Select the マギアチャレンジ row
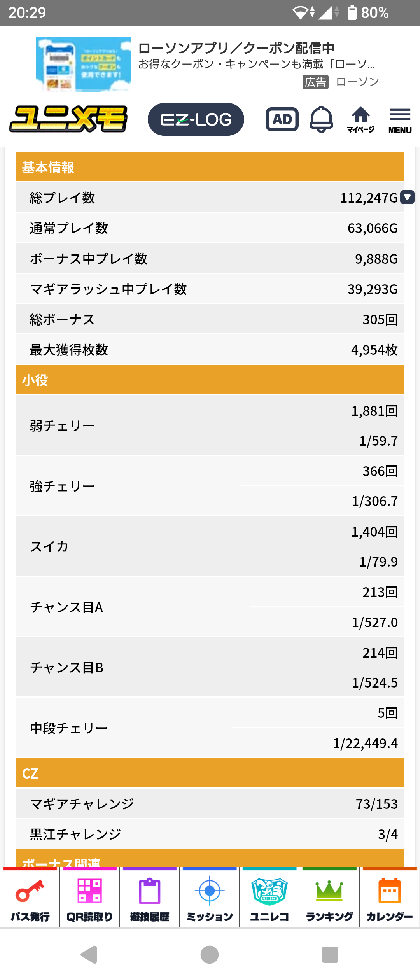 tap(210, 803)
